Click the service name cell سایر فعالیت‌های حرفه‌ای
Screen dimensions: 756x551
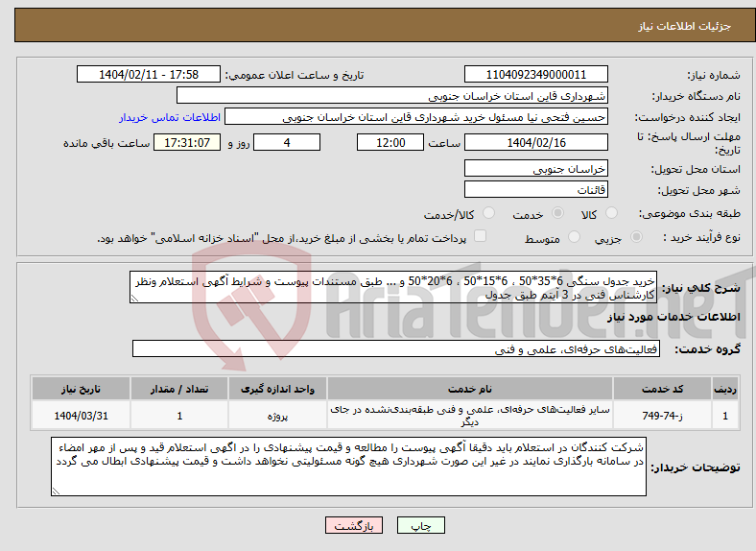tap(470, 415)
